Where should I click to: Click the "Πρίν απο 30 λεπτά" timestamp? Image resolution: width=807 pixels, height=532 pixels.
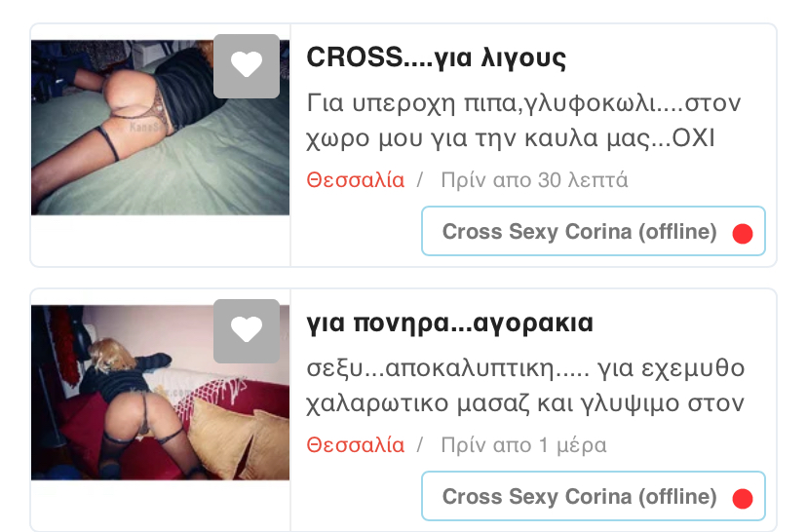pos(534,180)
